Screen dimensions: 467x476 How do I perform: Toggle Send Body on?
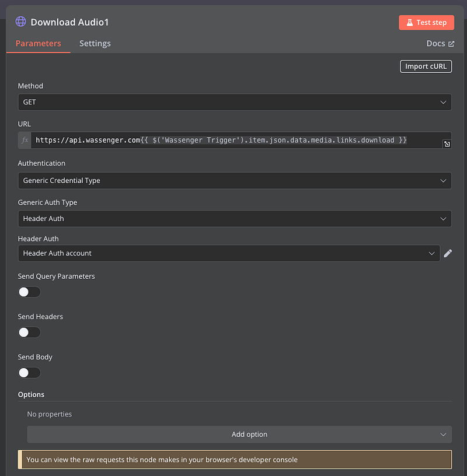(x=29, y=372)
